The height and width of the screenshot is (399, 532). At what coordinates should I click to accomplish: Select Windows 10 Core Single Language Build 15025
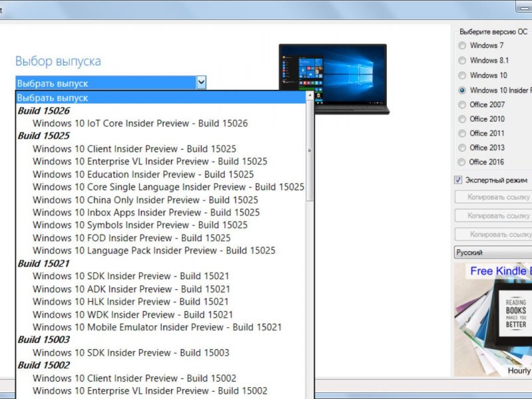point(168,187)
